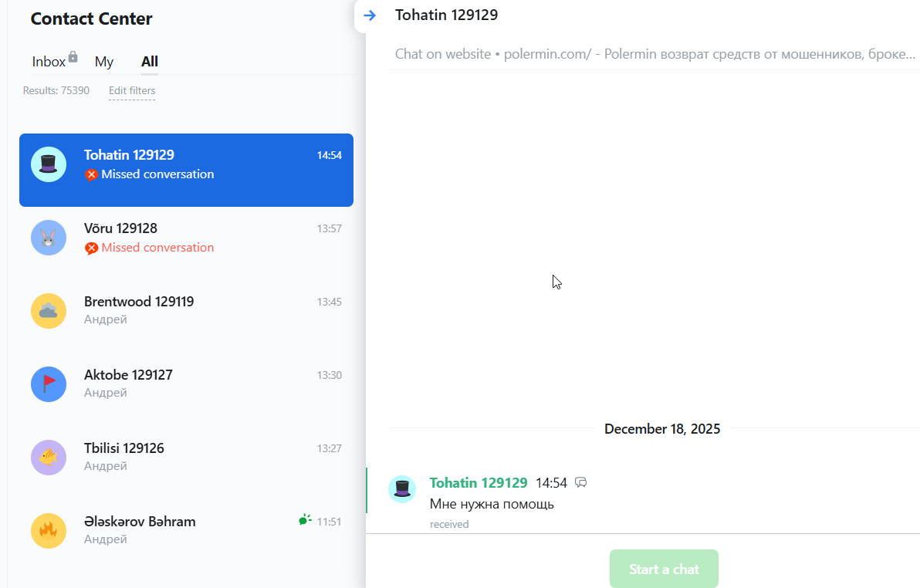
Task: Click the Results: 75390 count
Action: (x=56, y=90)
